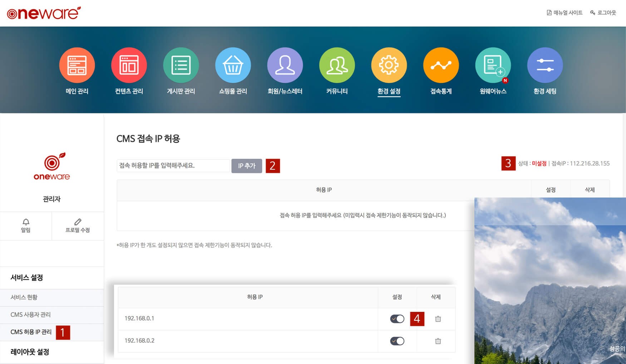Click the CMS 접속 IP 허용 page title

148,139
